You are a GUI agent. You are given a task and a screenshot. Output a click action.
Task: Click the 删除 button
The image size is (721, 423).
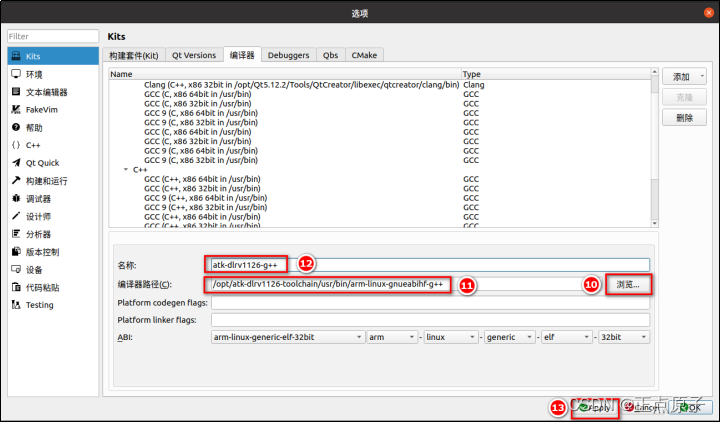pos(684,118)
